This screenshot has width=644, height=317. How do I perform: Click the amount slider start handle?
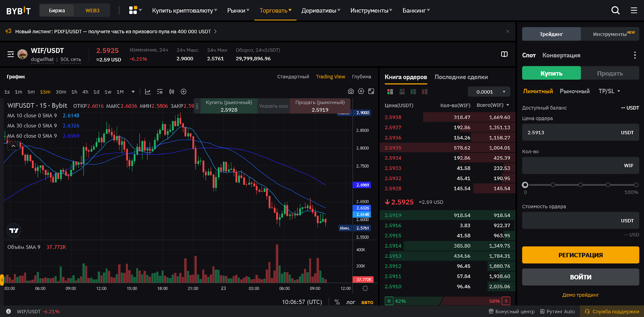point(525,185)
